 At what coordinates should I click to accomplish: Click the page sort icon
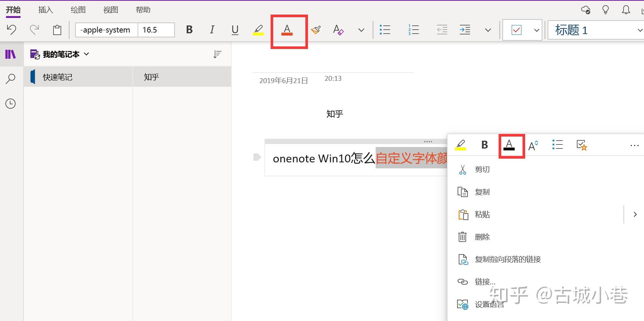(x=217, y=55)
